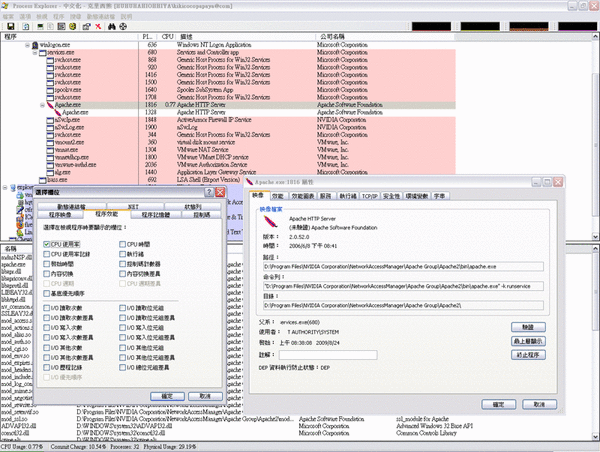600x452 pixels.
Task: Click the 終止程序 kill process button
Action: [528, 355]
